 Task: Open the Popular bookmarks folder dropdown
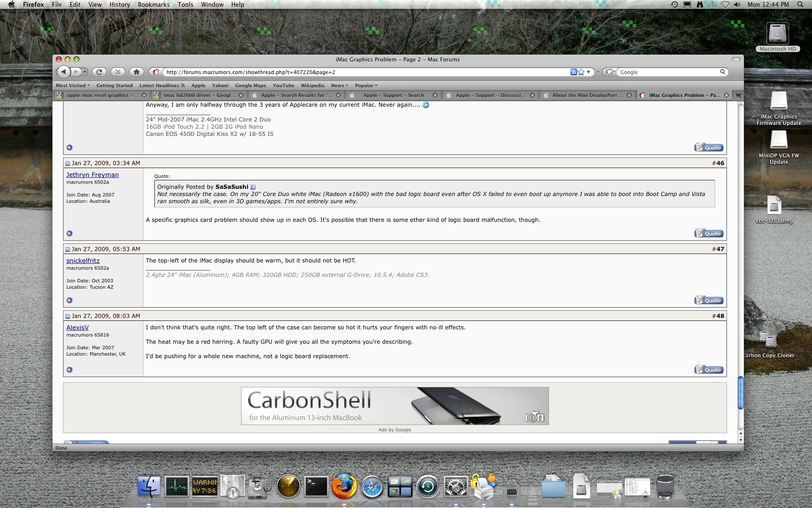(x=366, y=86)
